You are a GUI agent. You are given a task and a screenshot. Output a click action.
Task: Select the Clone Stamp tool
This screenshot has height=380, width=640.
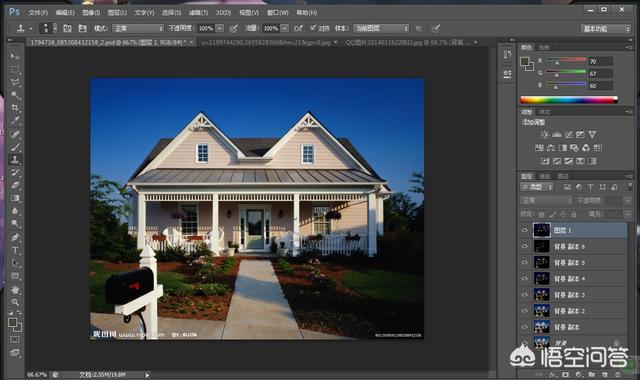[x=15, y=160]
